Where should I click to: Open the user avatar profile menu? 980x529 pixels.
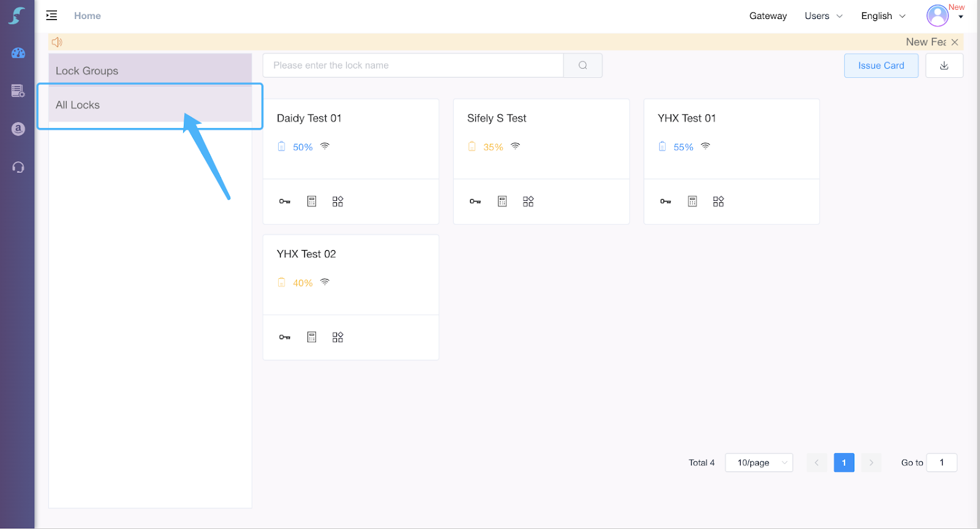click(937, 15)
